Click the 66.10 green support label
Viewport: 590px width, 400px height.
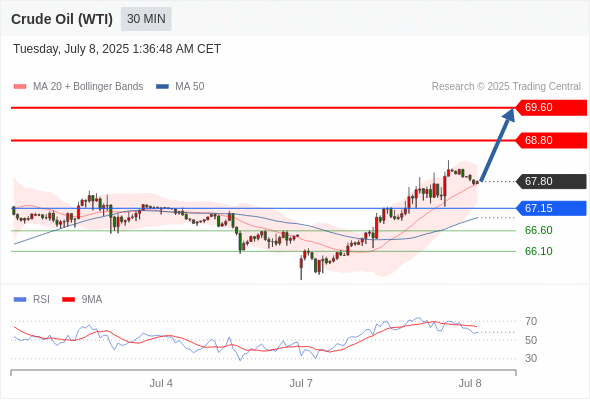(538, 251)
